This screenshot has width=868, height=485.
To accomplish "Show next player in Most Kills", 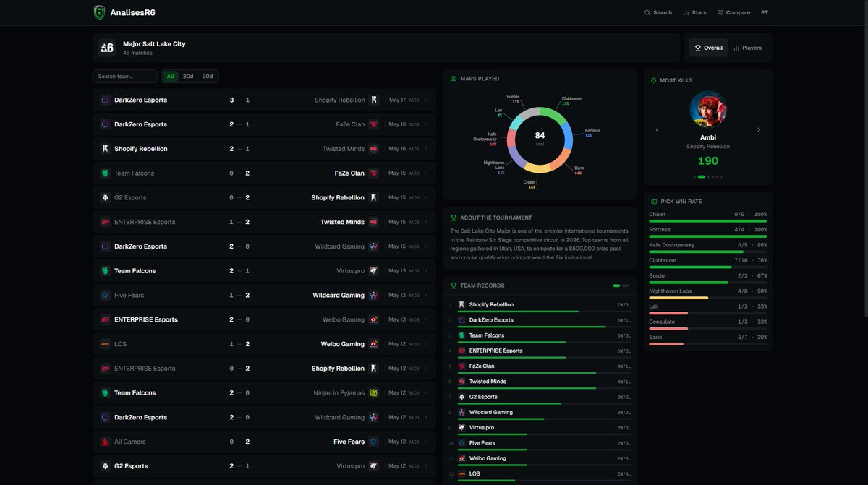I will [x=759, y=130].
